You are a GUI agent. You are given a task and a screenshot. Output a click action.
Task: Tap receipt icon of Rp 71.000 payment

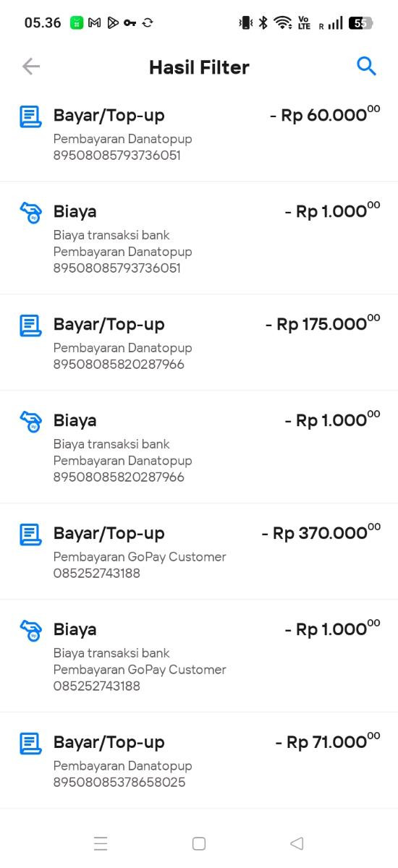pos(30,744)
